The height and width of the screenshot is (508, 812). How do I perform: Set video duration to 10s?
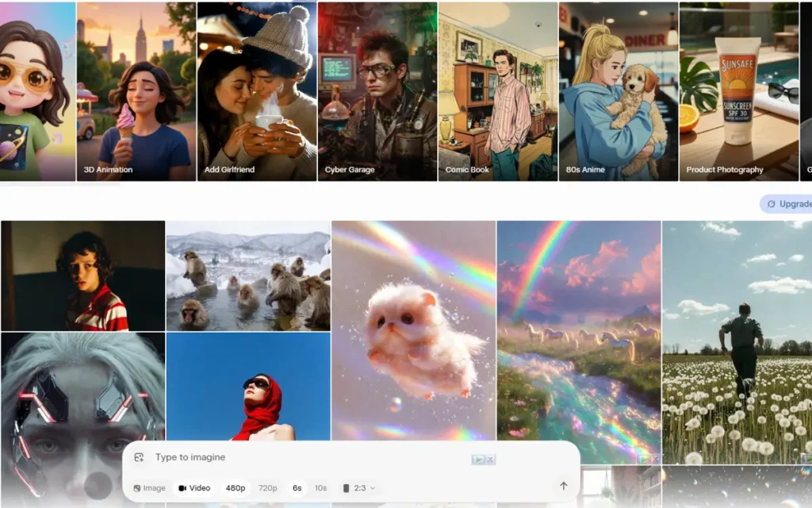tap(320, 487)
